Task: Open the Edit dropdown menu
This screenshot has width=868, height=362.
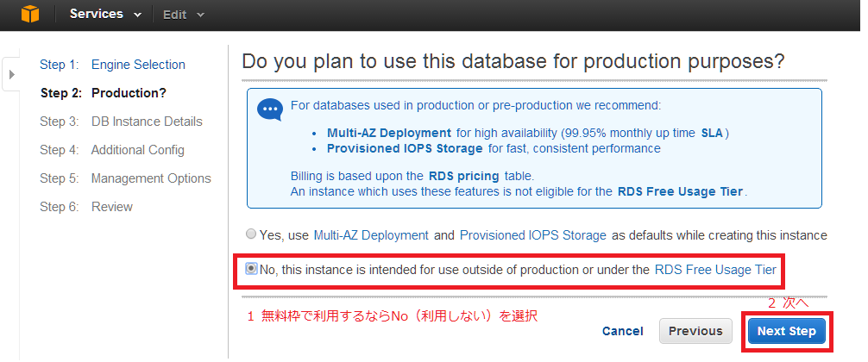Action: [x=184, y=15]
